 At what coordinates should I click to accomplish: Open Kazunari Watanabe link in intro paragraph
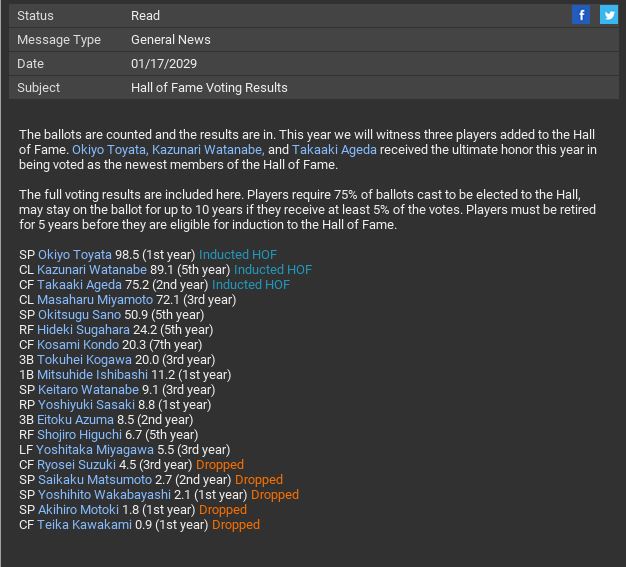point(207,150)
